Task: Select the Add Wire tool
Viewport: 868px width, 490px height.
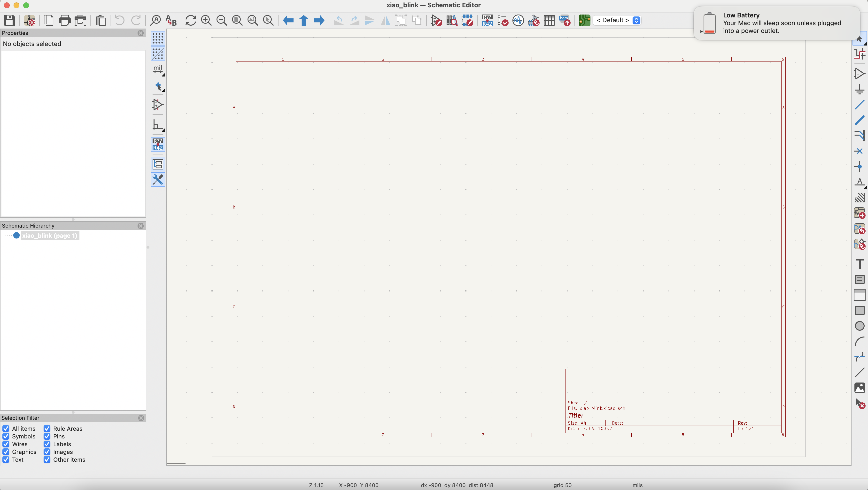Action: [x=860, y=105]
